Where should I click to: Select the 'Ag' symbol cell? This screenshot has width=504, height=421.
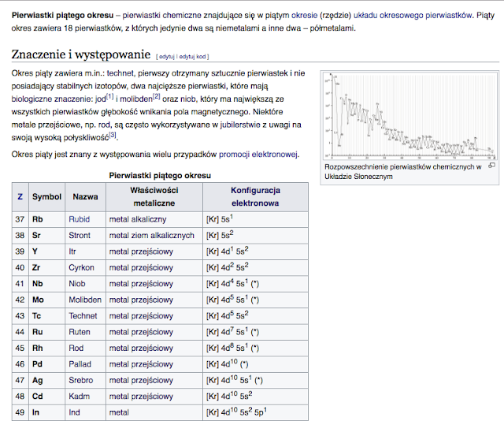47,380
